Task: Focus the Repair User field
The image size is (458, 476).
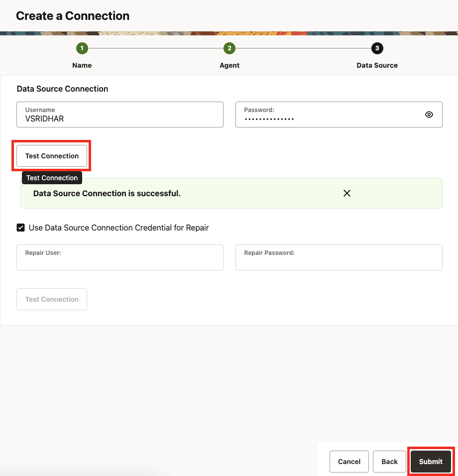Action: 120,257
